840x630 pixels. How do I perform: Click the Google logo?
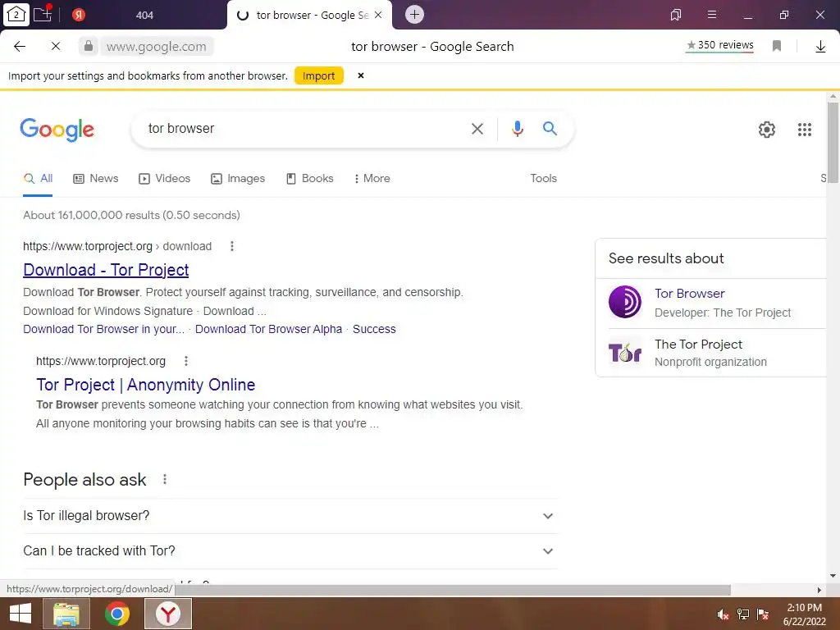coord(57,129)
